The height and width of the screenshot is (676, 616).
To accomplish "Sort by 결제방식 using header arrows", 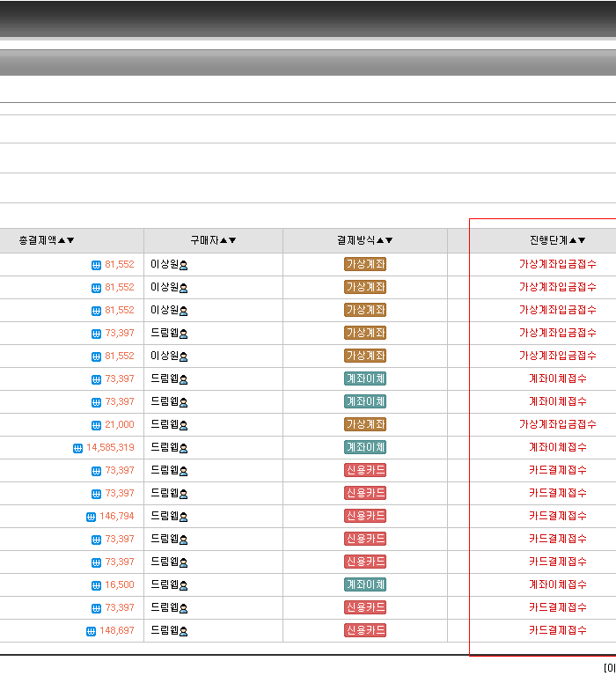I will point(385,240).
